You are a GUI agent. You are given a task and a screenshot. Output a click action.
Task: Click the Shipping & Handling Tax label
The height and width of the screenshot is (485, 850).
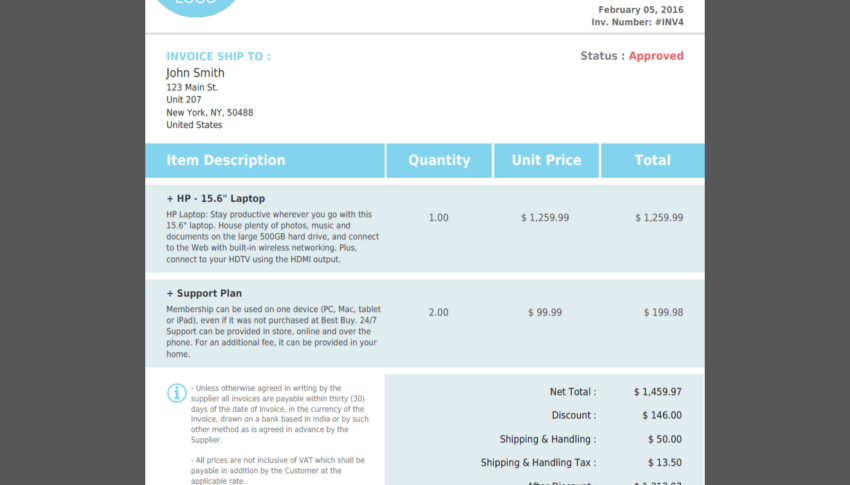coord(538,463)
